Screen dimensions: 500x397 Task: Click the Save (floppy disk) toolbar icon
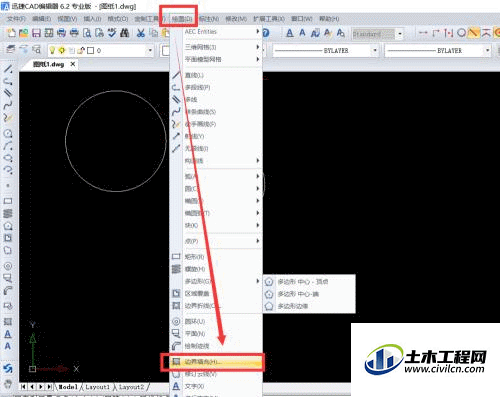(36, 33)
